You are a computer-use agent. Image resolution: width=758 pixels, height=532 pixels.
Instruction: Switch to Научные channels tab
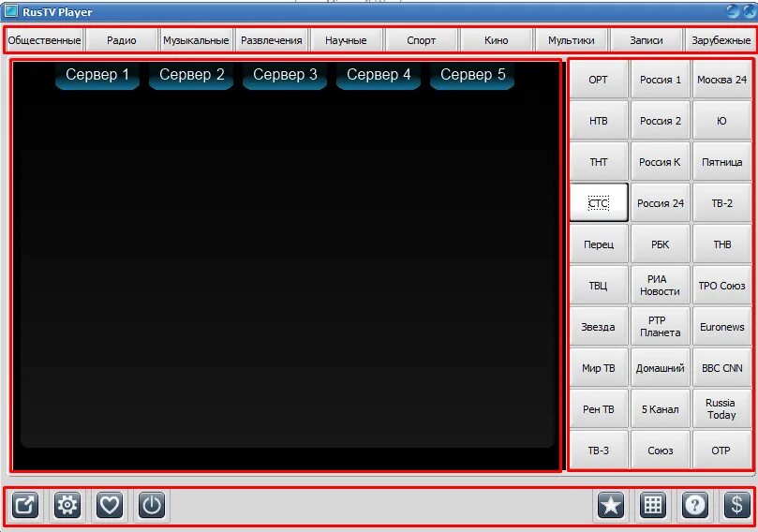pyautogui.click(x=346, y=40)
